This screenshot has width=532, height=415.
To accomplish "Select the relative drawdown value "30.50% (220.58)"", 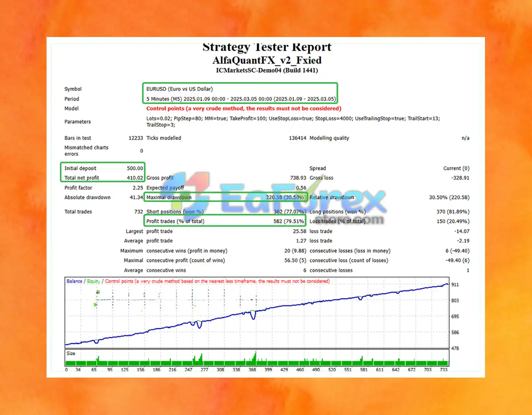I will pos(449,197).
